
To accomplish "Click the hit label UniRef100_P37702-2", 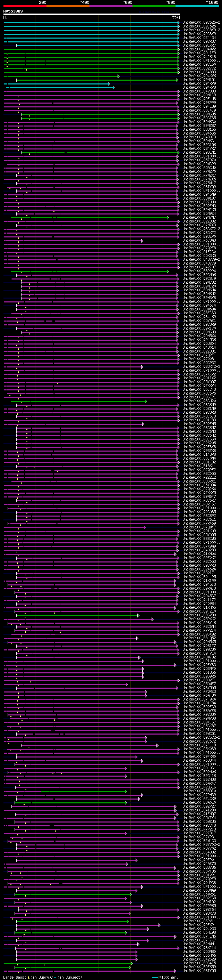I will 201,844.
